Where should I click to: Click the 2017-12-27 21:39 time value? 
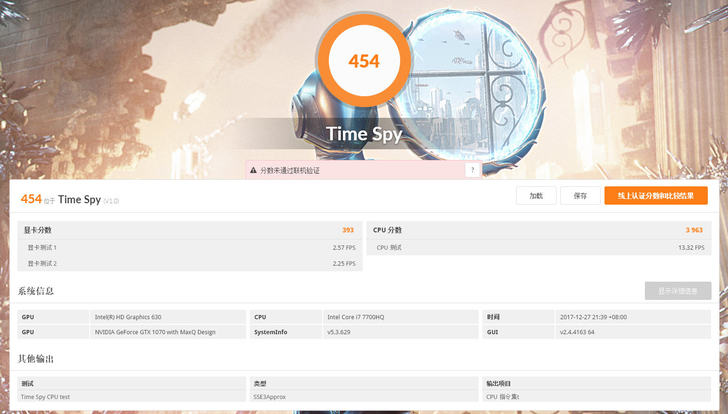pos(593,317)
